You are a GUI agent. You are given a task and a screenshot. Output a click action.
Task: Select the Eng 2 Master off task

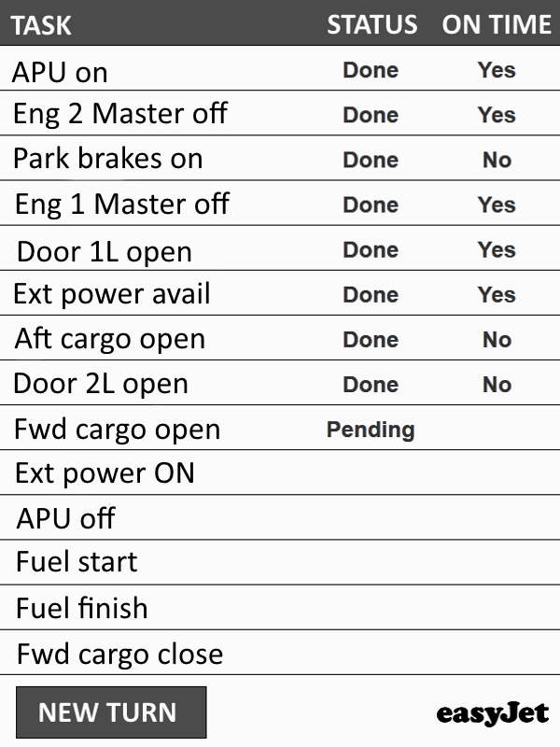(280, 113)
